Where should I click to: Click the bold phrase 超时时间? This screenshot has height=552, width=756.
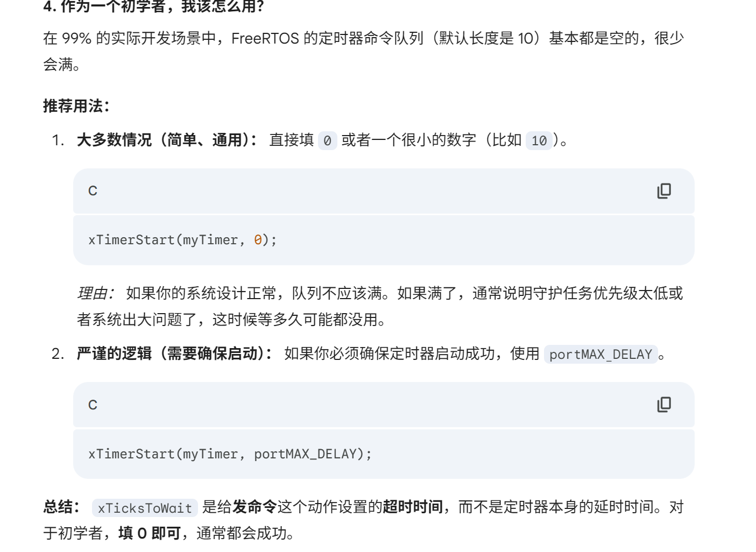(413, 507)
